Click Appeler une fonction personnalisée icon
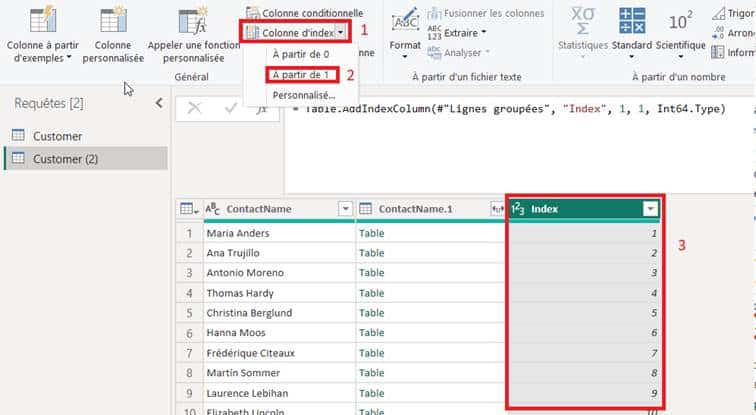Image resolution: width=756 pixels, height=415 pixels. 191,21
